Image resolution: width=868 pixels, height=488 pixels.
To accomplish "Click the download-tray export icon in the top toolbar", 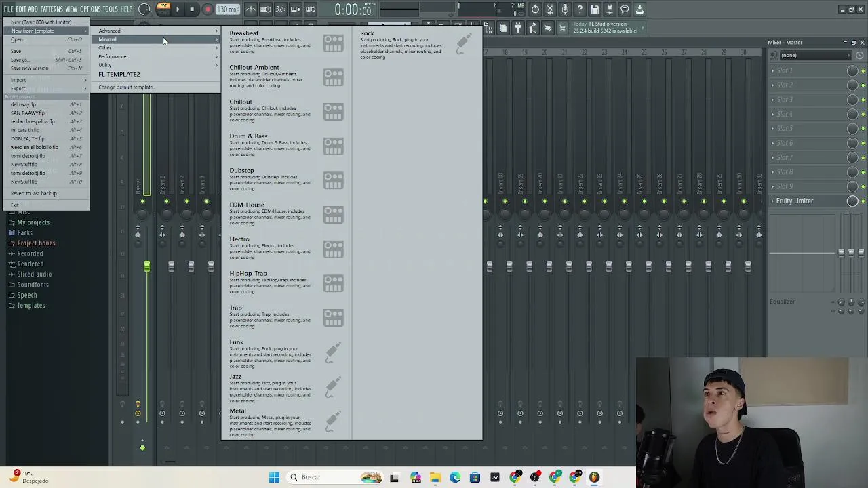I will click(x=639, y=9).
